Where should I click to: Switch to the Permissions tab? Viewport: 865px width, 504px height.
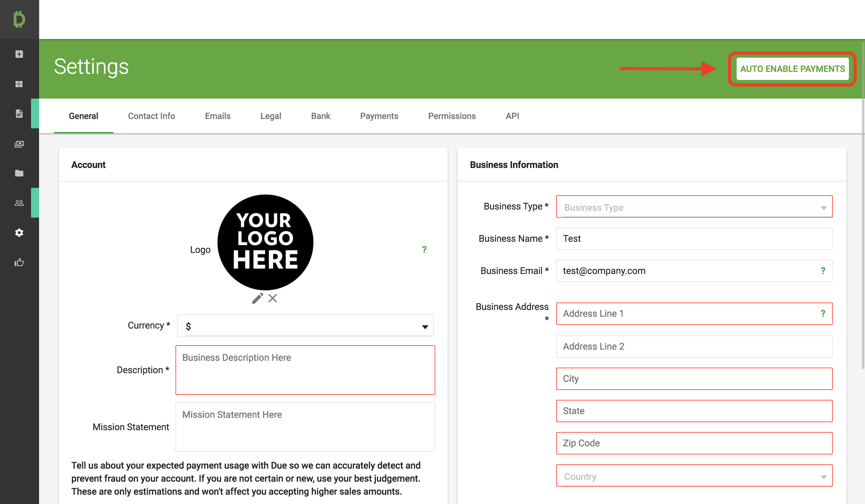coord(452,116)
